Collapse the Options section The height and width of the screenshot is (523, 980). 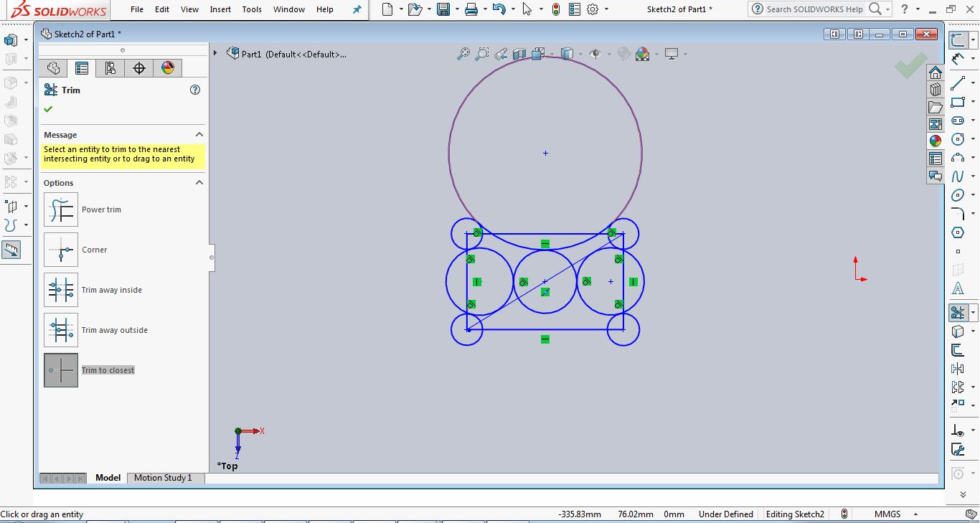[199, 182]
